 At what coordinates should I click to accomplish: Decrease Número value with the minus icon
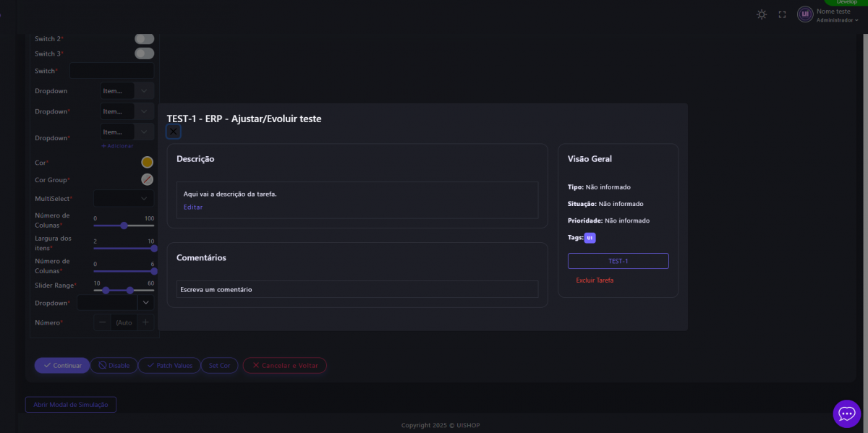point(103,322)
